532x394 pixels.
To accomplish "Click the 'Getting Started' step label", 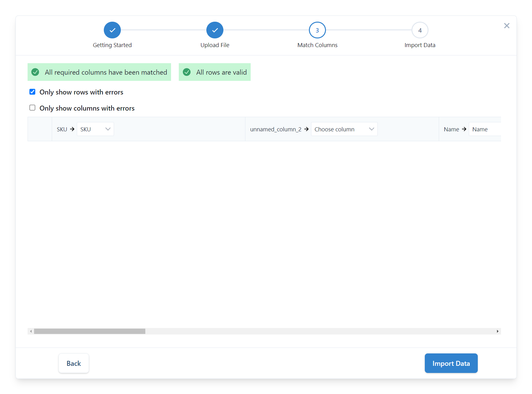I will tap(112, 45).
